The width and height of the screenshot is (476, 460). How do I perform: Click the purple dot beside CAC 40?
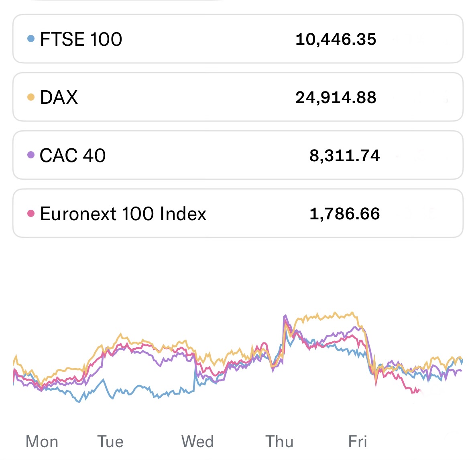coord(31,155)
